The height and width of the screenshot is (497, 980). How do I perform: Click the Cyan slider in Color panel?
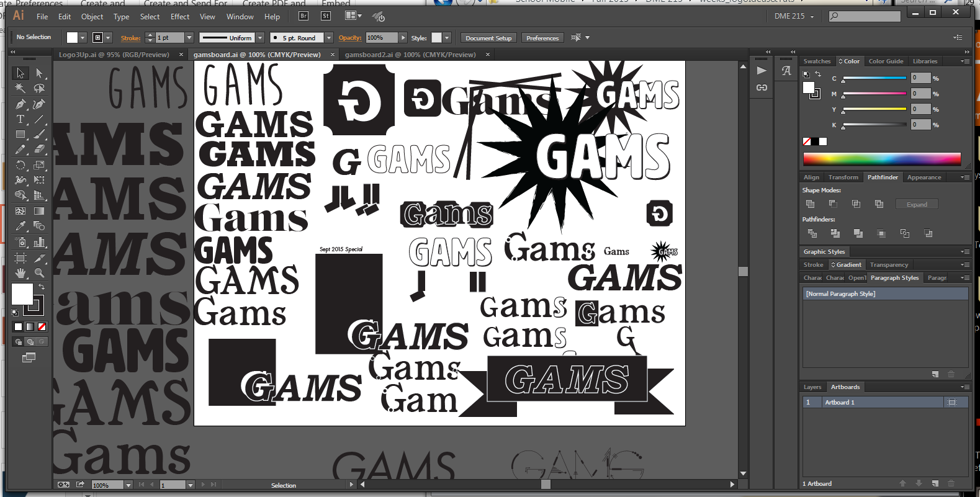874,78
